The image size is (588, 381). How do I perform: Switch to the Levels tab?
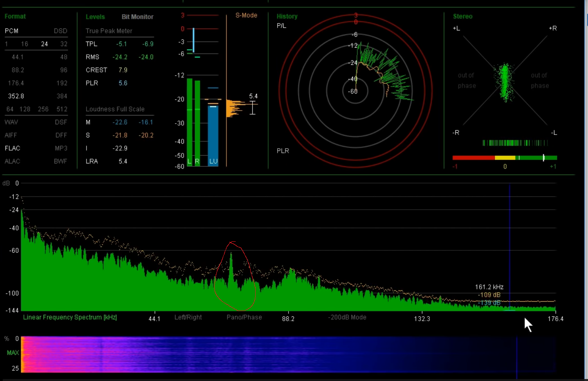95,17
